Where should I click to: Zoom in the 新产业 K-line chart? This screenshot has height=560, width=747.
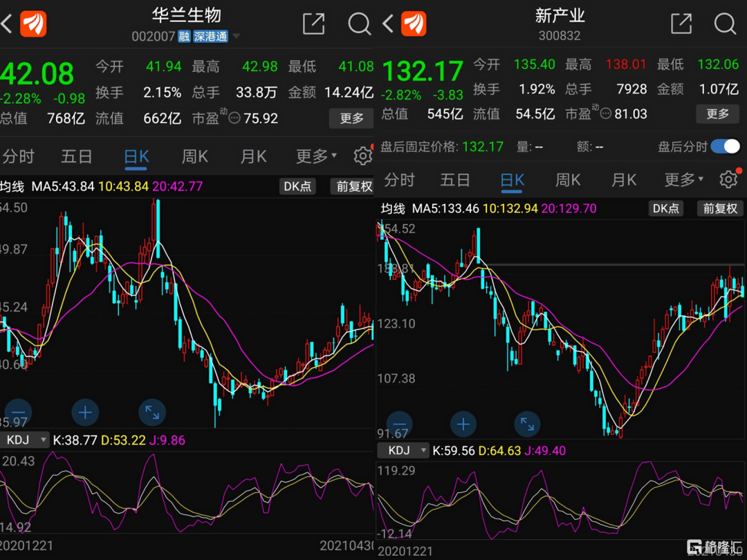pos(463,424)
